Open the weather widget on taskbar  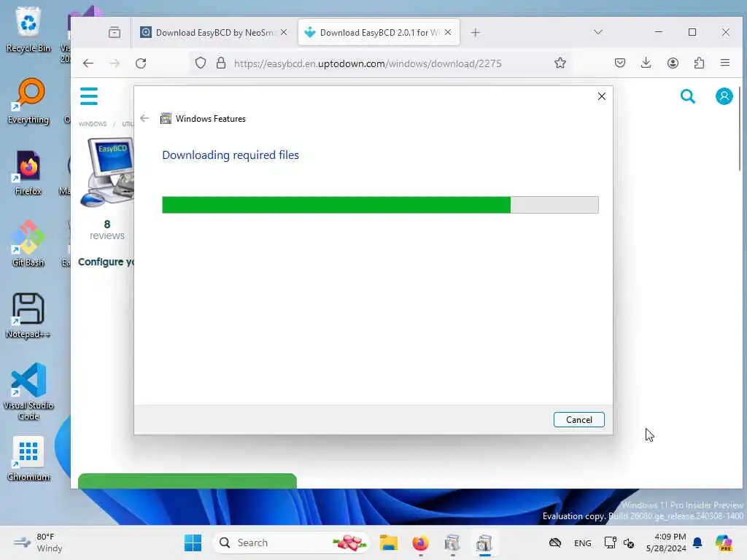[38, 542]
